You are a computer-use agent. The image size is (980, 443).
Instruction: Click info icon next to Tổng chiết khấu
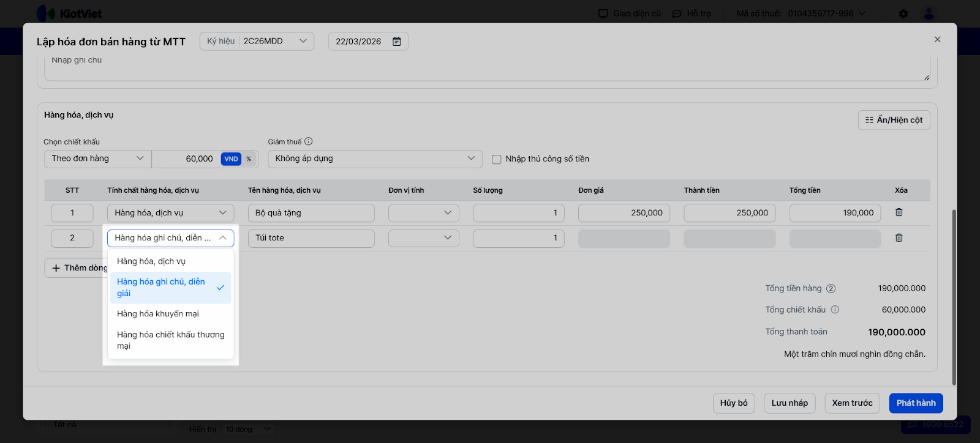click(x=835, y=310)
